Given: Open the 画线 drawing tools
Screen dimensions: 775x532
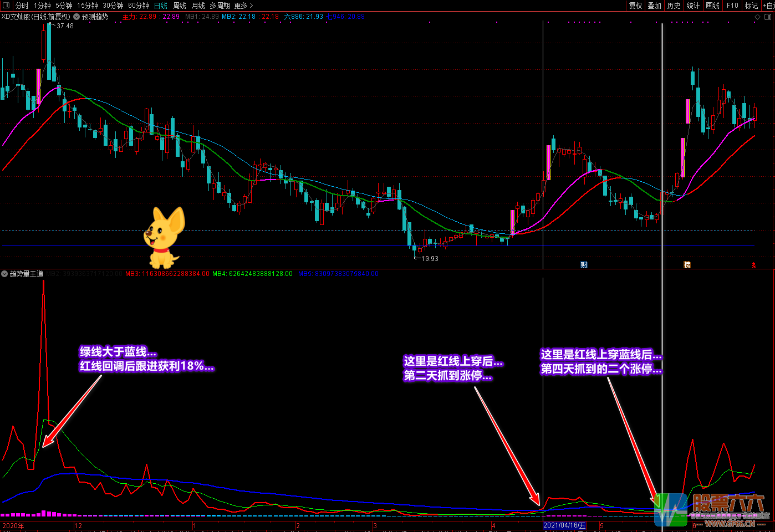Looking at the screenshot, I should click(712, 6).
